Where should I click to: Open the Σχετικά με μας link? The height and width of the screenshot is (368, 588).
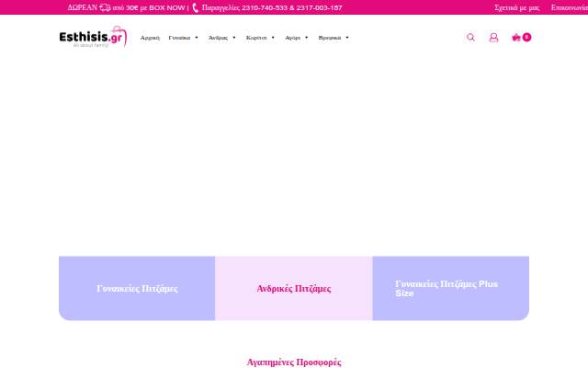516,7
